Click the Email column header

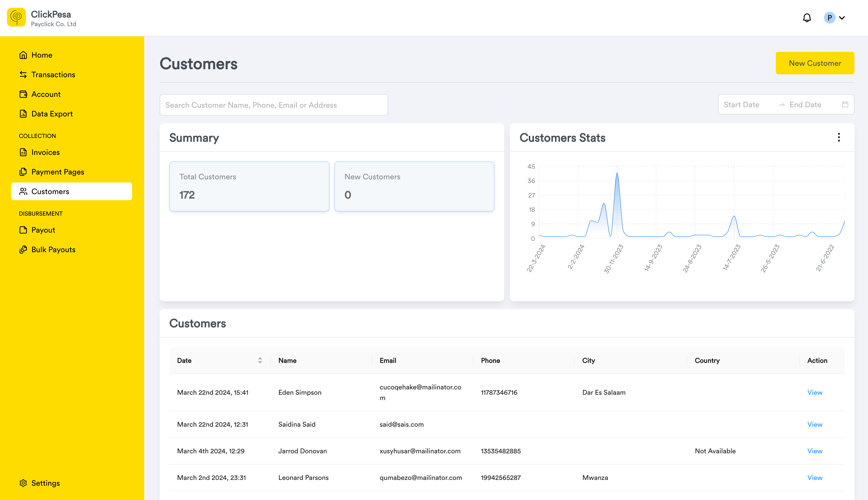click(388, 360)
